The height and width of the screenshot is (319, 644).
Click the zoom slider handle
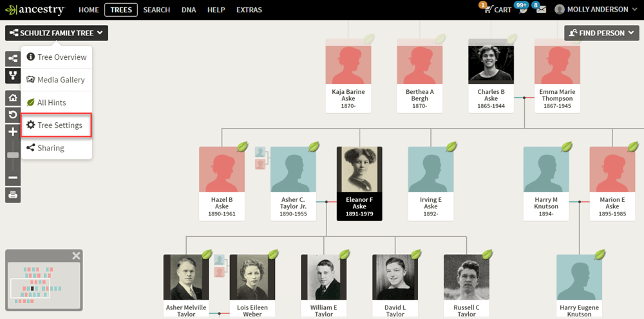tap(13, 155)
